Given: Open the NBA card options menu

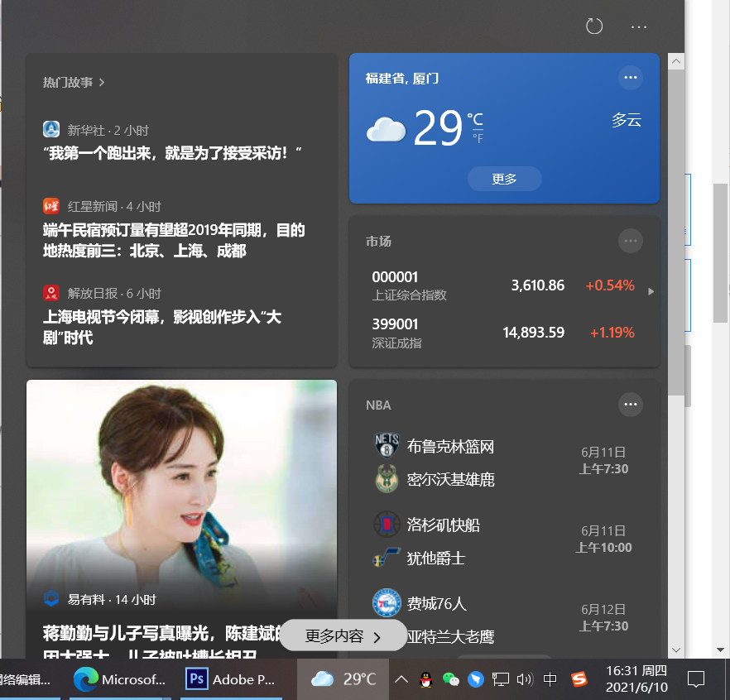Looking at the screenshot, I should click(x=630, y=405).
